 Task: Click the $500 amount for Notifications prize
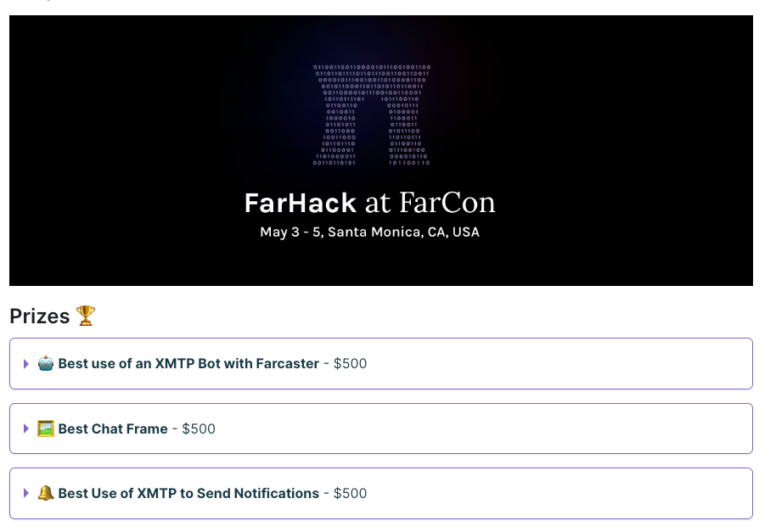(350, 494)
